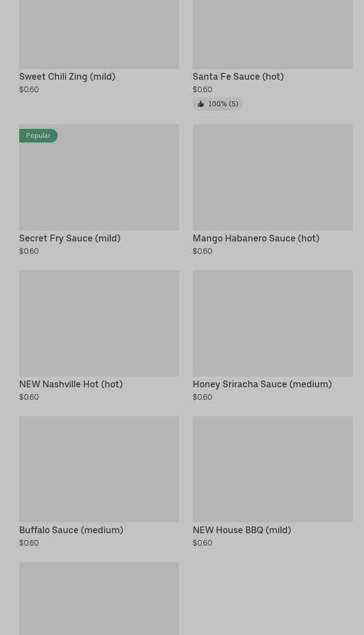Click the Santa Fe Sauce product image
This screenshot has width=364, height=635.
(x=272, y=34)
